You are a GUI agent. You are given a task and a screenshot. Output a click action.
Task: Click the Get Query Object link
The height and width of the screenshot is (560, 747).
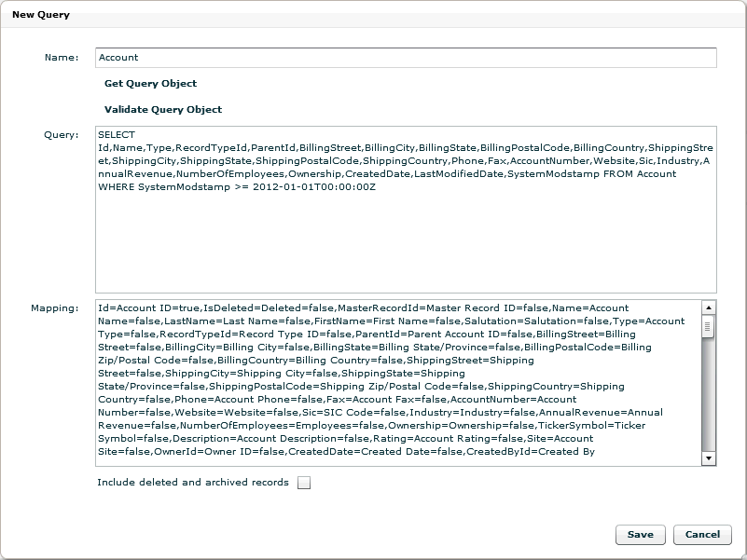(x=153, y=83)
